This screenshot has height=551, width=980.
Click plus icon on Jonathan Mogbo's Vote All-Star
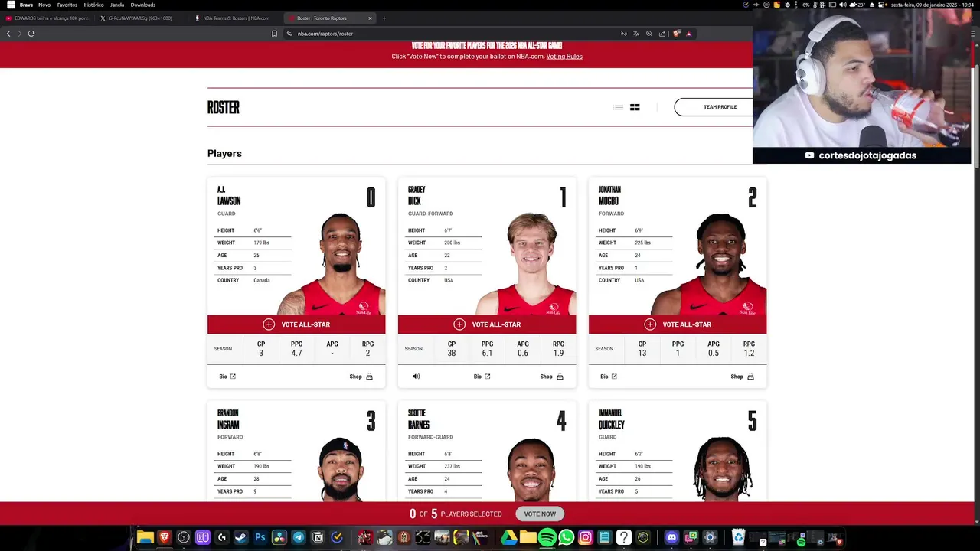coord(650,324)
